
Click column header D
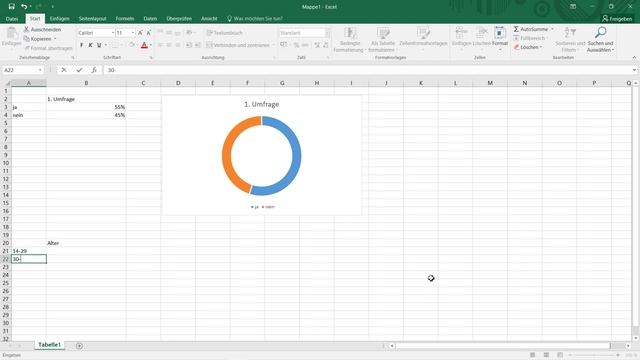(x=178, y=83)
